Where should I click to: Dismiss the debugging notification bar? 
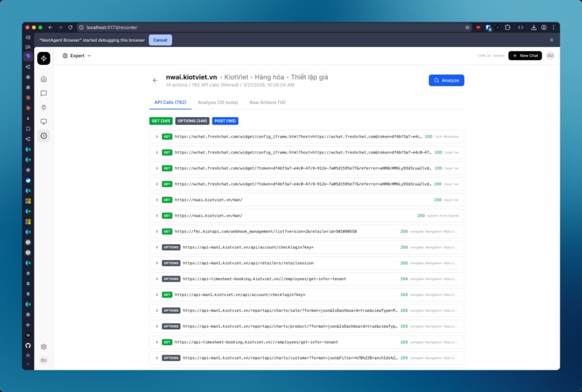pos(552,40)
